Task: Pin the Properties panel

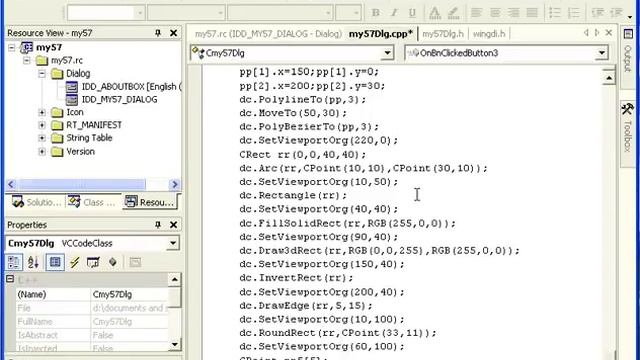Action: (158, 224)
